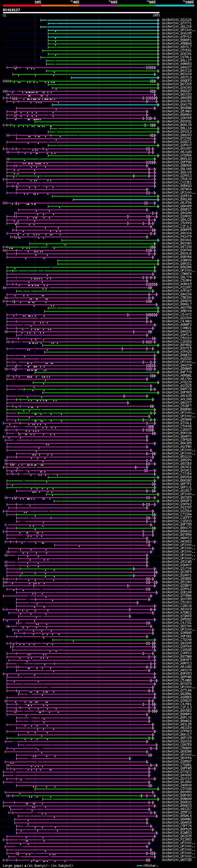The height and width of the screenshot is (868, 197).
Task: Click hit label UniRef100_C6THL1
Action: click(x=177, y=57)
